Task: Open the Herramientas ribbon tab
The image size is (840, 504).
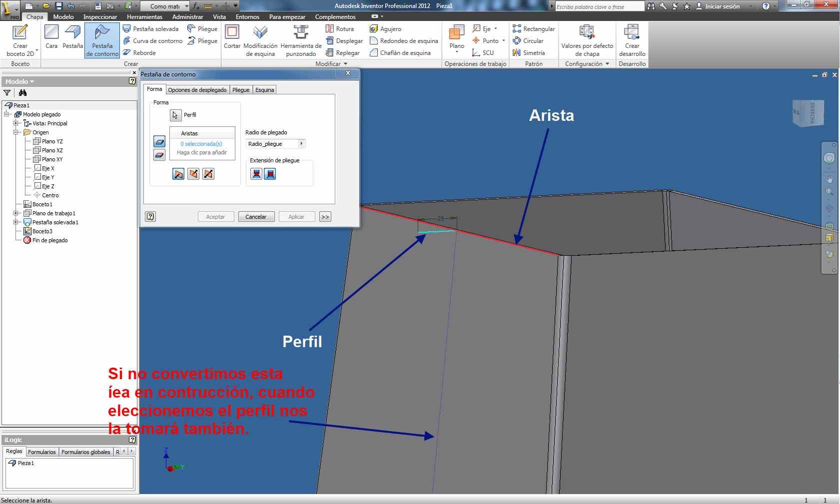Action: click(x=144, y=17)
